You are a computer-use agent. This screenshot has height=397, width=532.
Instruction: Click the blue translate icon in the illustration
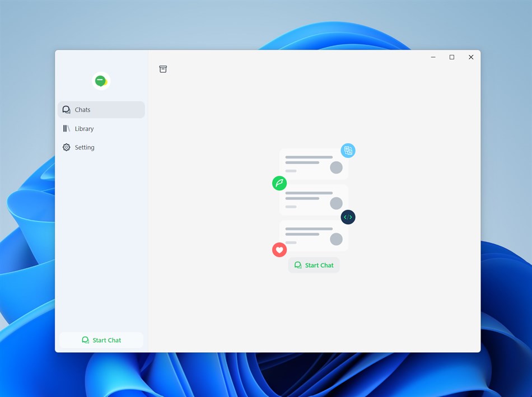(x=348, y=150)
